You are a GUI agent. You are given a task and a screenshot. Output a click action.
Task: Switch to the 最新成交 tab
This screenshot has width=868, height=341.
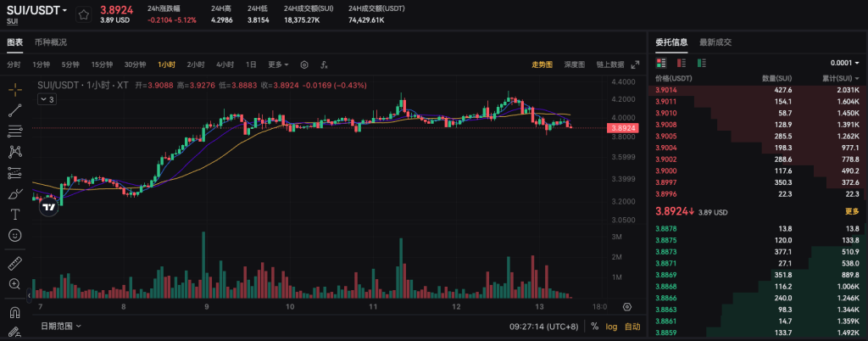click(715, 42)
